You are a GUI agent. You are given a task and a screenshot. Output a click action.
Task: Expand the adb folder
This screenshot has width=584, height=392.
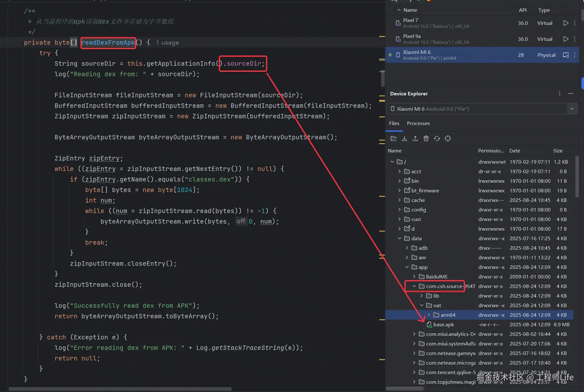tap(407, 248)
